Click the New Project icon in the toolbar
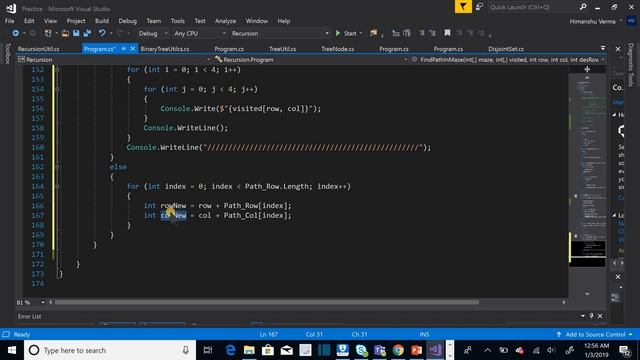 click(48, 33)
